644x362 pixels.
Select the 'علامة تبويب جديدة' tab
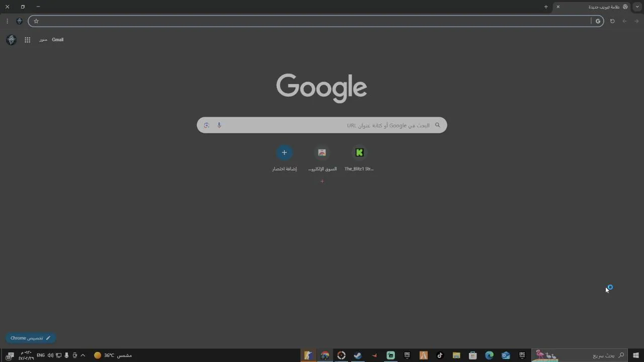(593, 7)
